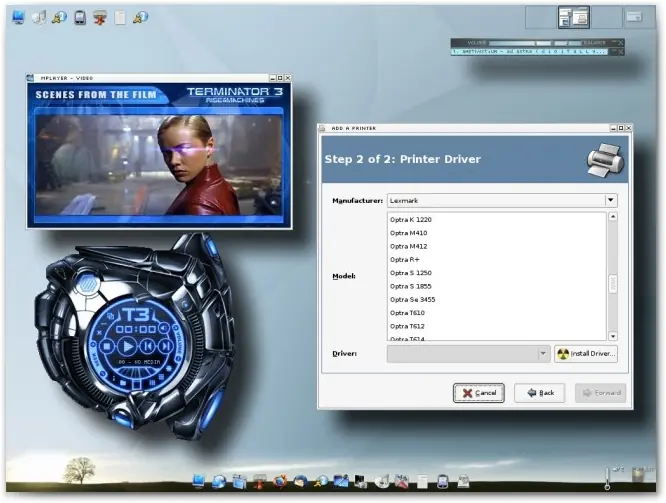Click the stacked-lines icon on T3 player
Screen dimensions: 666x503
coord(161,377)
